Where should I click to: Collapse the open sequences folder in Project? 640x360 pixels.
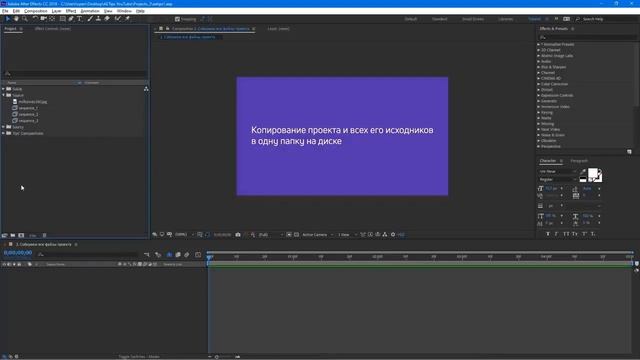point(4,95)
